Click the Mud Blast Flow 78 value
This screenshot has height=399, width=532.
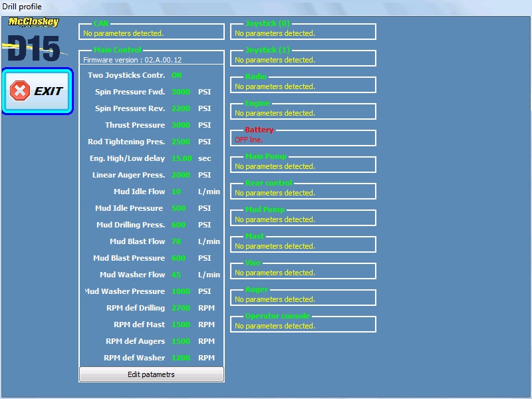[x=176, y=241]
